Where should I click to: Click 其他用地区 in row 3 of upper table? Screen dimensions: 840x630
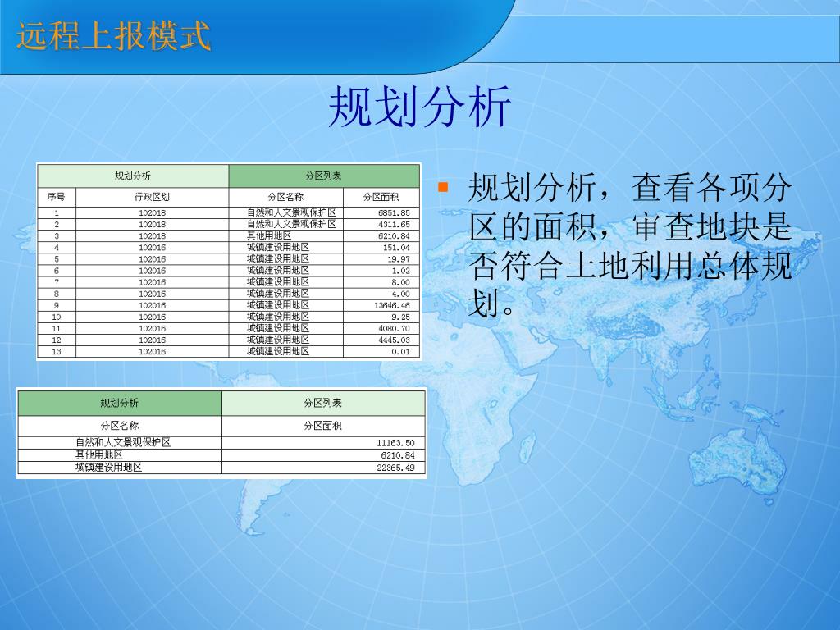[x=269, y=235]
